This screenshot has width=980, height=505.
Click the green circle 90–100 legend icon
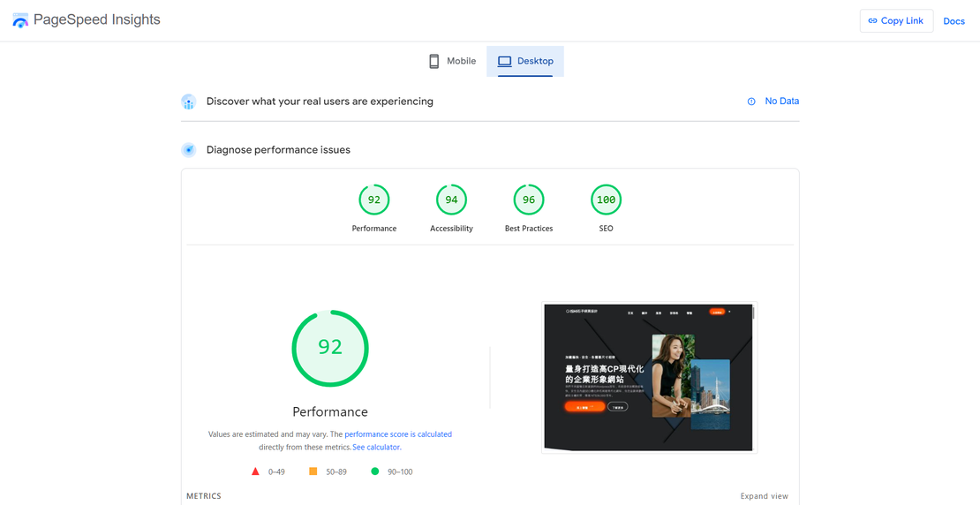coord(374,471)
